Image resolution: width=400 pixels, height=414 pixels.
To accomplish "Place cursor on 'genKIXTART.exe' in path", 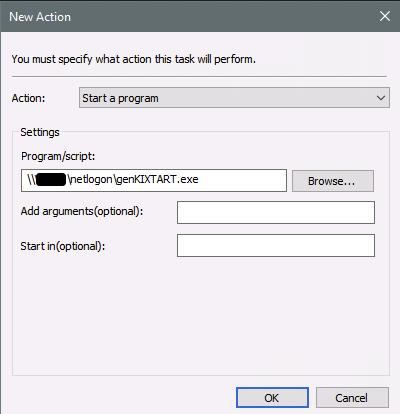I will click(x=157, y=179).
